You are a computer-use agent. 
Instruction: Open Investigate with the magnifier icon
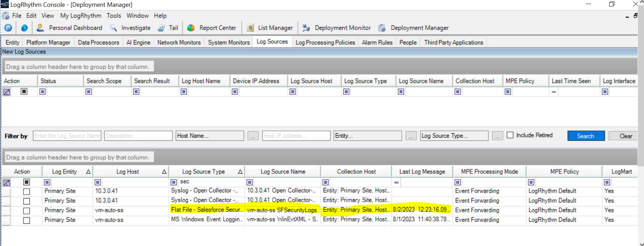[x=113, y=28]
